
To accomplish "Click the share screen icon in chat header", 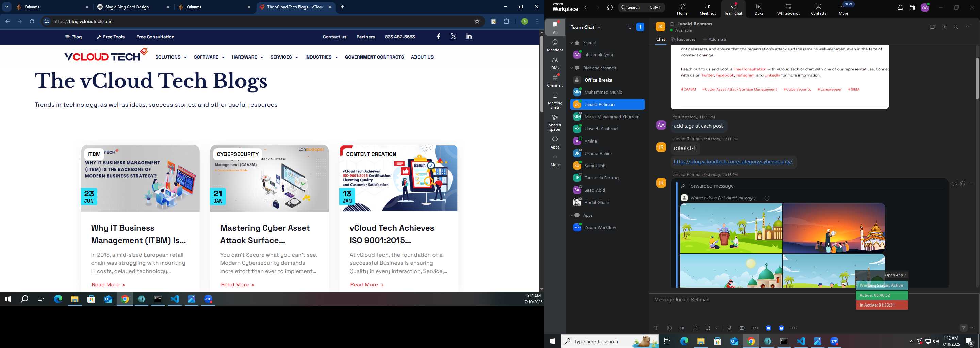I will [x=944, y=27].
